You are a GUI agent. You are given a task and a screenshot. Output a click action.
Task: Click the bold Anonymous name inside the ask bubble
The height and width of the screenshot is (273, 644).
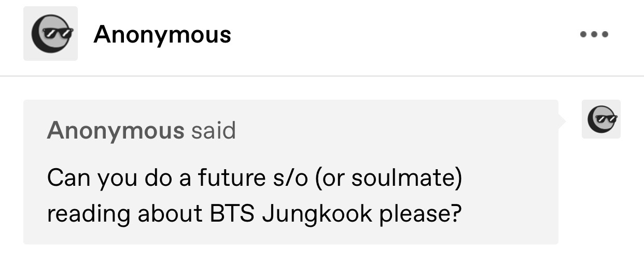(x=115, y=131)
